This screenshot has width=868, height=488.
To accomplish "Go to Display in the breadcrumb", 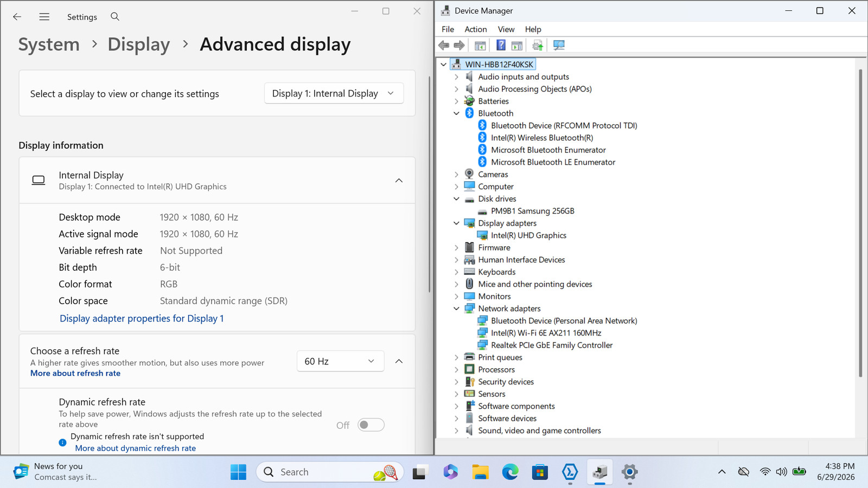I will click(139, 44).
